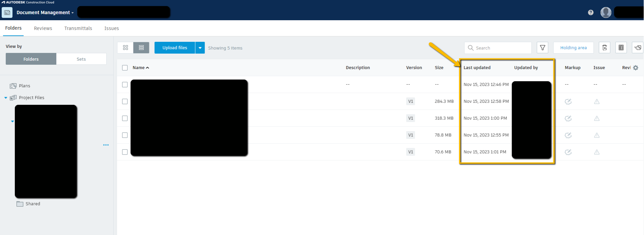This screenshot has width=644, height=235.
Task: Click the help question mark icon
Action: tap(591, 12)
